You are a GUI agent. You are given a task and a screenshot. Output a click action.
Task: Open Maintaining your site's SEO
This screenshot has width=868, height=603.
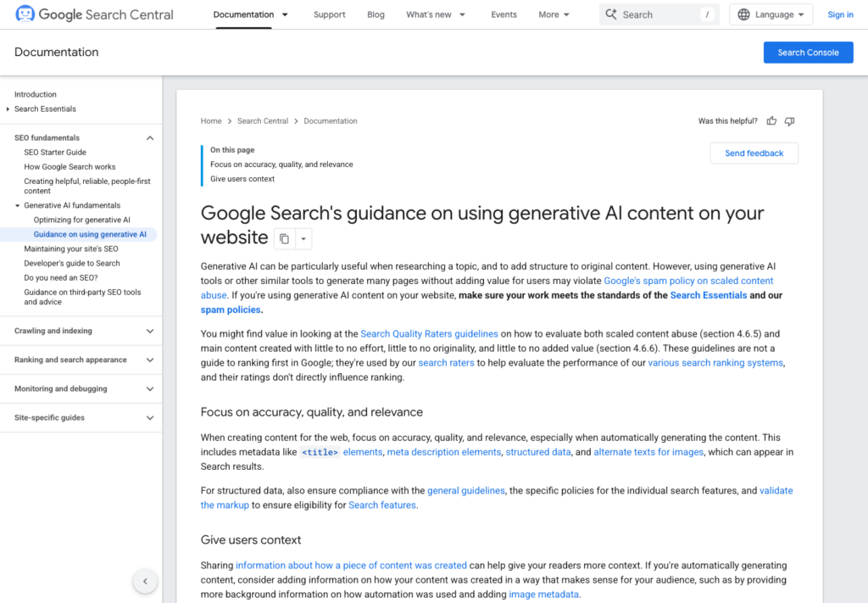coord(71,248)
